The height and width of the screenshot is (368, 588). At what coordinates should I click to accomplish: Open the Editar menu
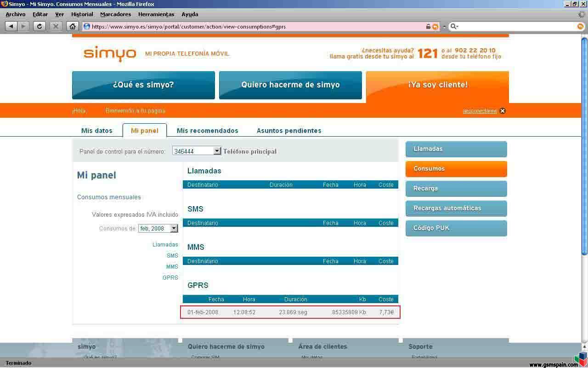point(40,14)
